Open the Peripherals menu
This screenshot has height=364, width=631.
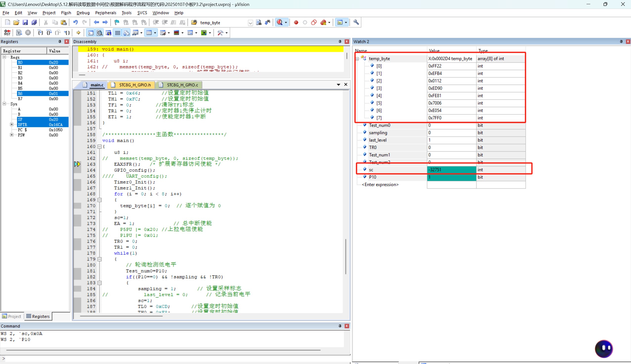coord(105,13)
